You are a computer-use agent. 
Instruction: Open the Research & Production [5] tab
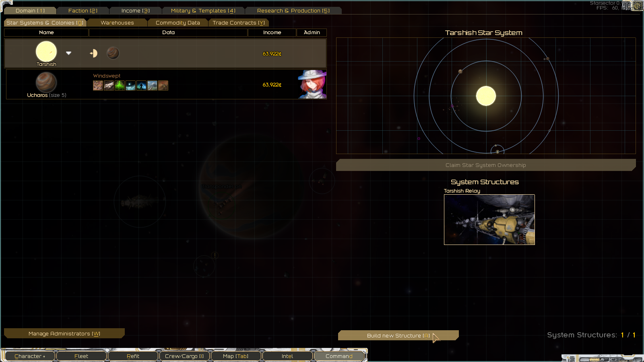(x=293, y=11)
